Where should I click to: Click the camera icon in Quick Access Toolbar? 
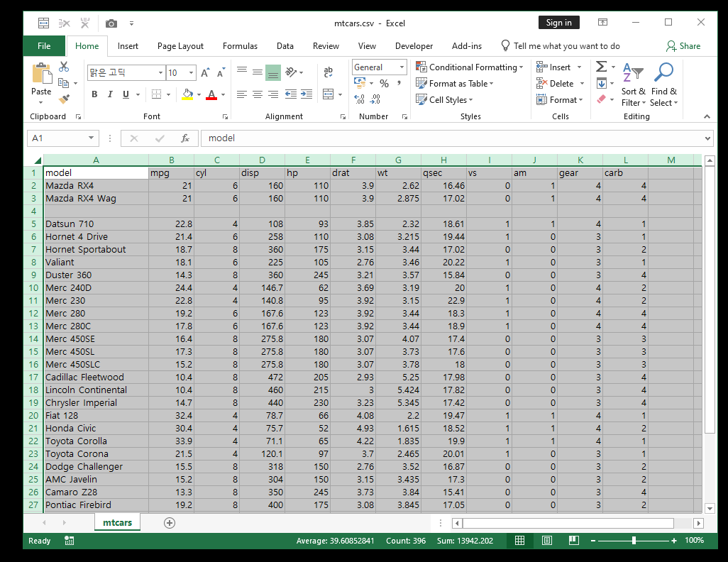[x=111, y=23]
